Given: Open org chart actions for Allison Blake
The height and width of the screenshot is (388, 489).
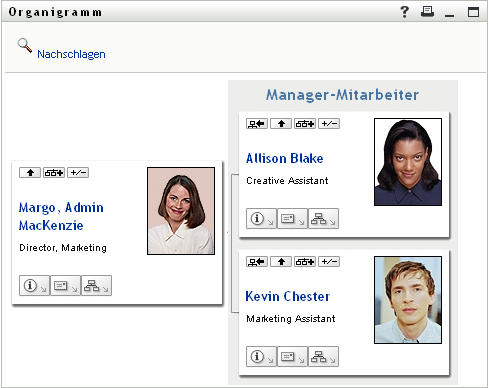Looking at the screenshot, I should [323, 219].
